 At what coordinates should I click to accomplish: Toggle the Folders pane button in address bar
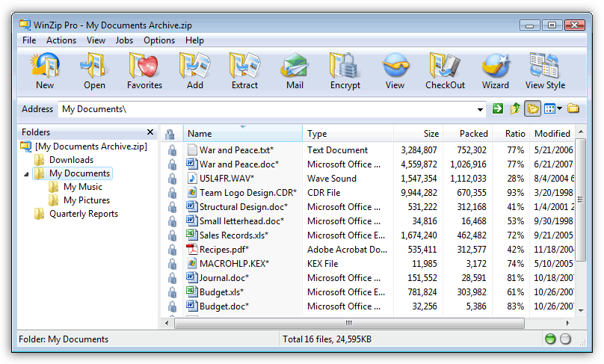click(533, 108)
